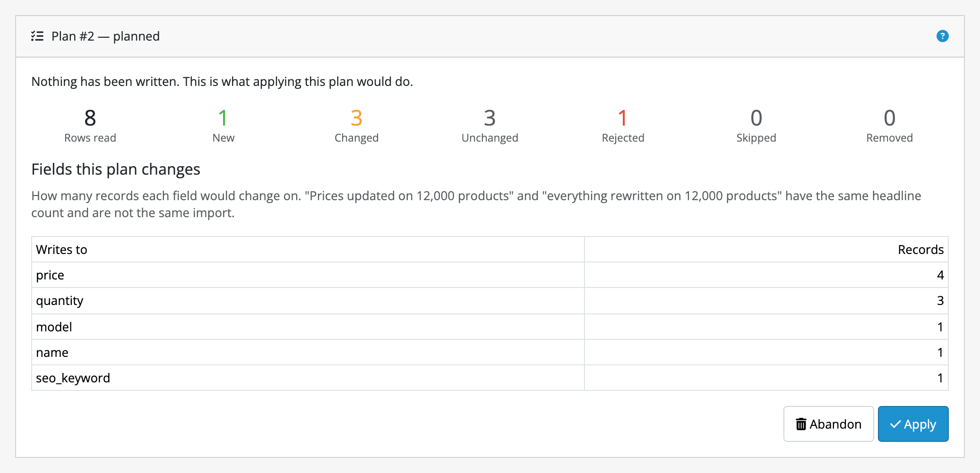The image size is (980, 473).
Task: Select the records value 4 for price
Action: click(x=940, y=275)
